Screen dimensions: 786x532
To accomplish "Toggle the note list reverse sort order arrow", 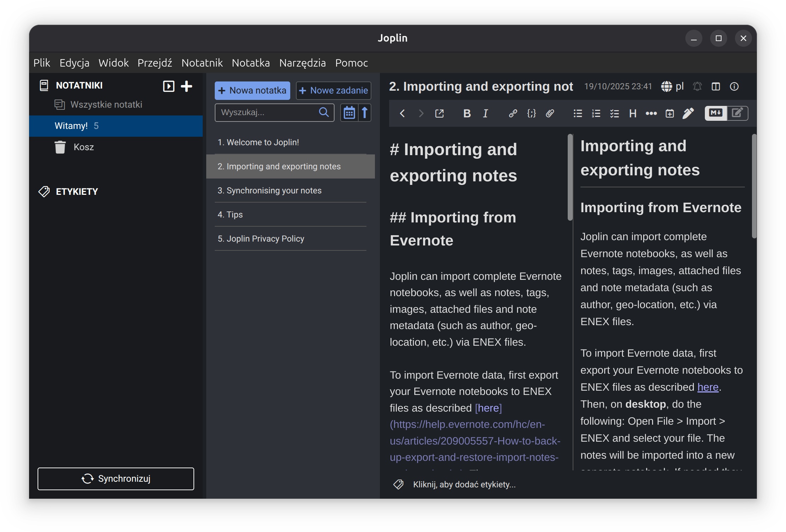I will [x=365, y=113].
